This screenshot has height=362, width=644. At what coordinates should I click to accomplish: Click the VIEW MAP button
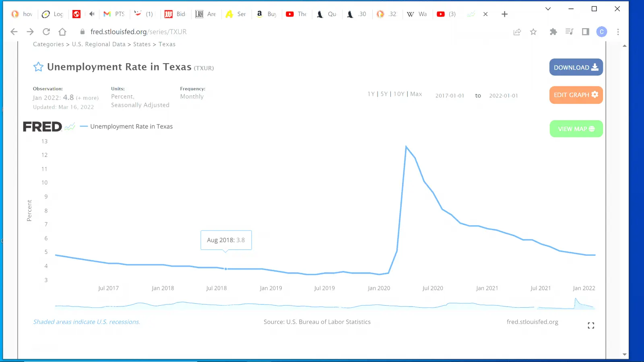(576, 129)
